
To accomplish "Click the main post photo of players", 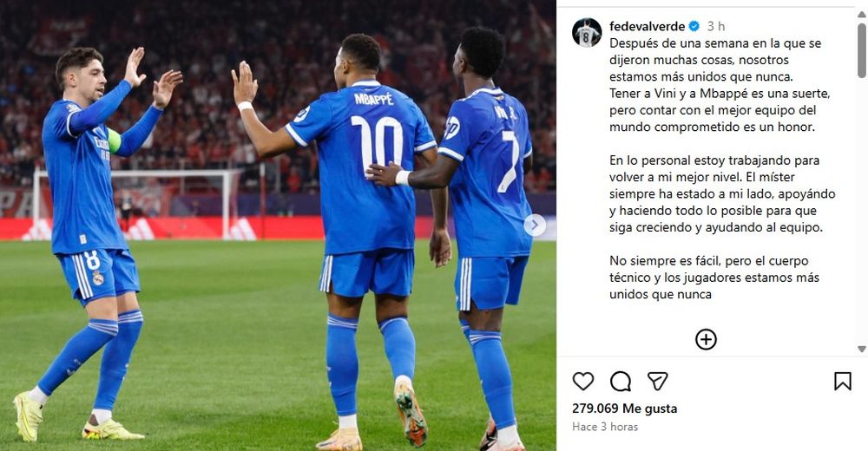I will click(278, 225).
